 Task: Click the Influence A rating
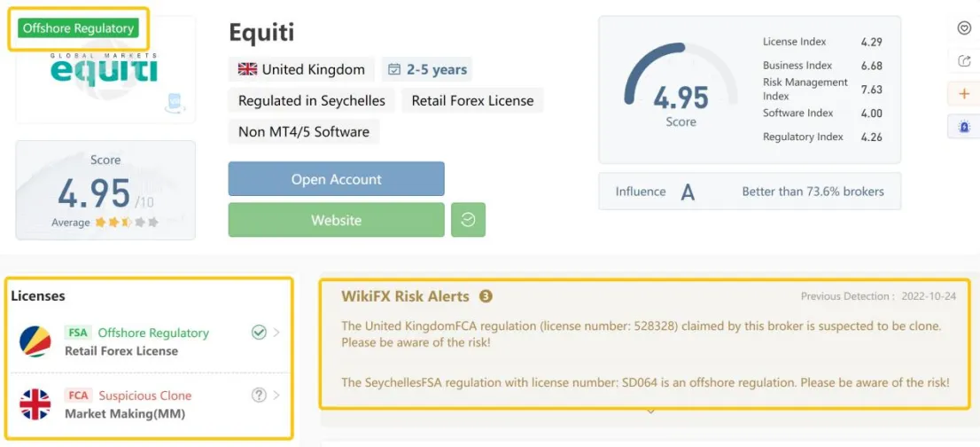tap(687, 192)
